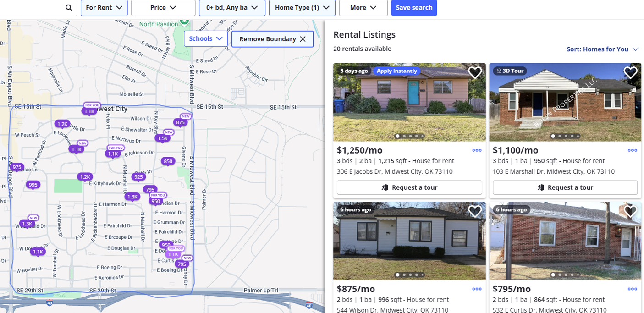Click the $795/mo price text

coord(512,289)
